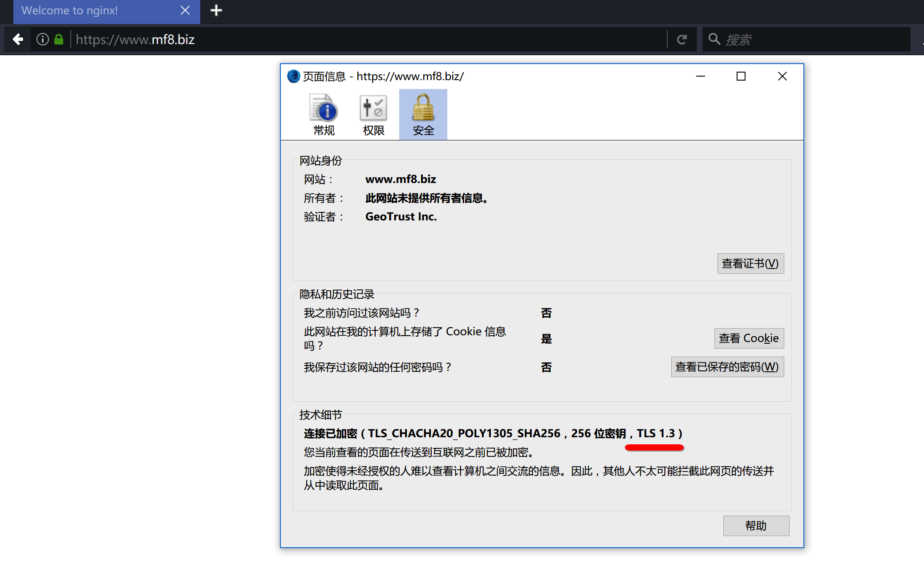Image resolution: width=924 pixels, height=561 pixels.
Task: Click the magnifier icon in the search bar
Action: coord(714,39)
